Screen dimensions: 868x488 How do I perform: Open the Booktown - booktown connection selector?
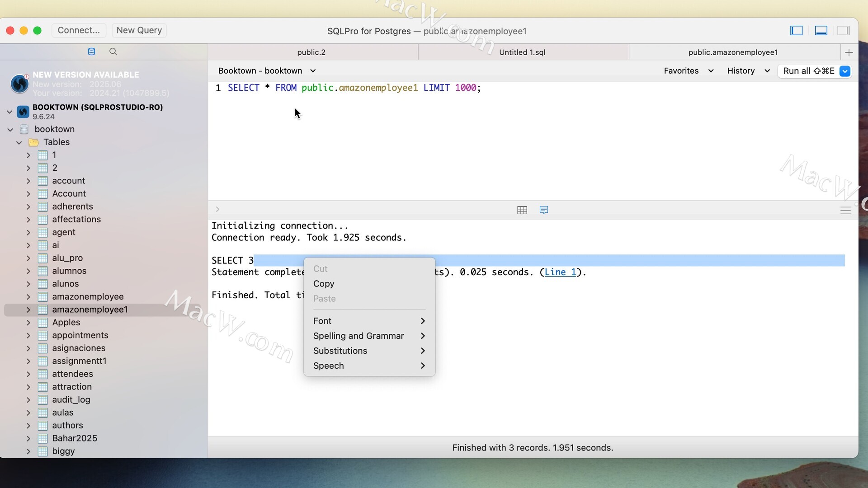coord(267,71)
